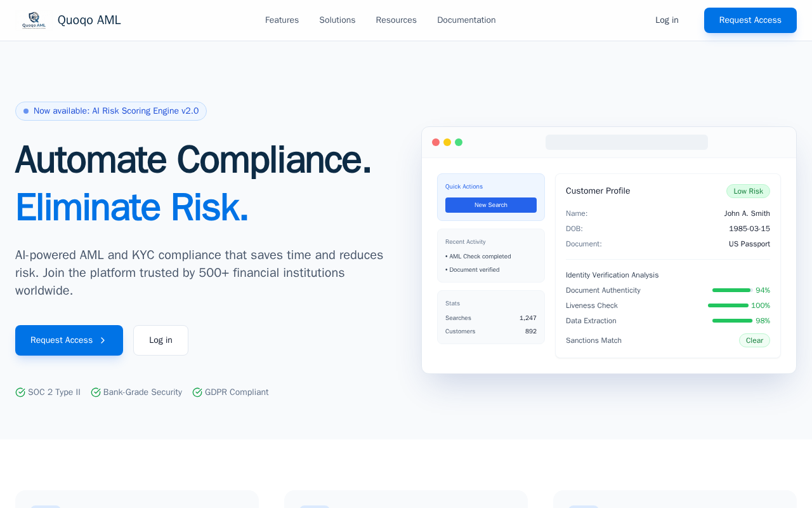Viewport: 812px width, 508px height.
Task: Click the Quoqo AML brand name
Action: [89, 20]
